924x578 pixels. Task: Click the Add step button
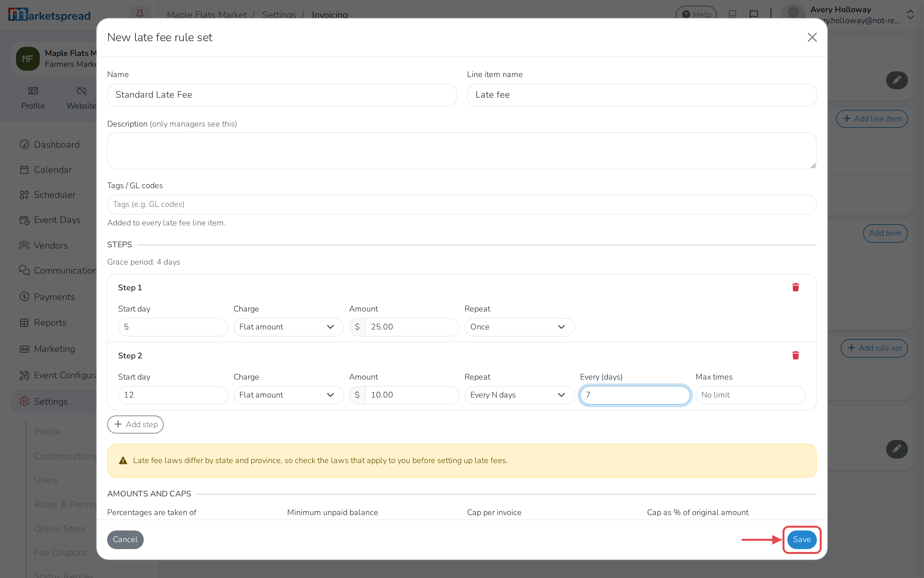click(135, 424)
